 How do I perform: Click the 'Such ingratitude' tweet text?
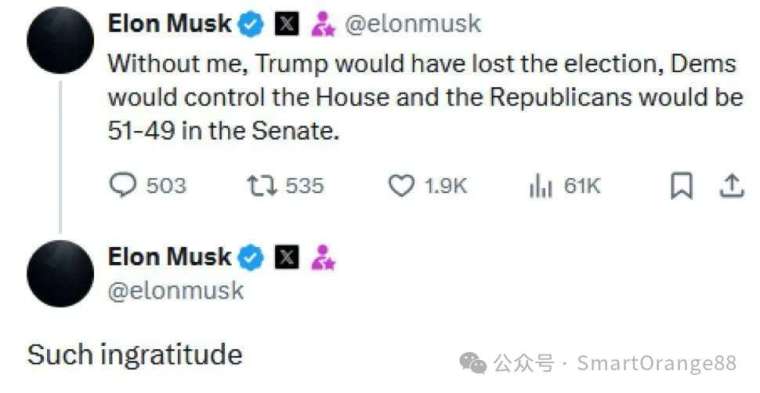pyautogui.click(x=135, y=355)
